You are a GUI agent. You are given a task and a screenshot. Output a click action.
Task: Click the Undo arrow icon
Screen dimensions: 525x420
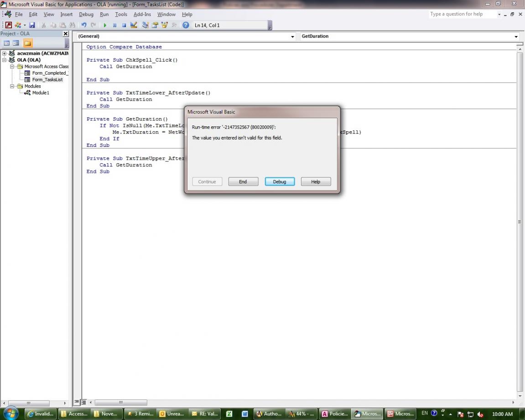pyautogui.click(x=84, y=25)
